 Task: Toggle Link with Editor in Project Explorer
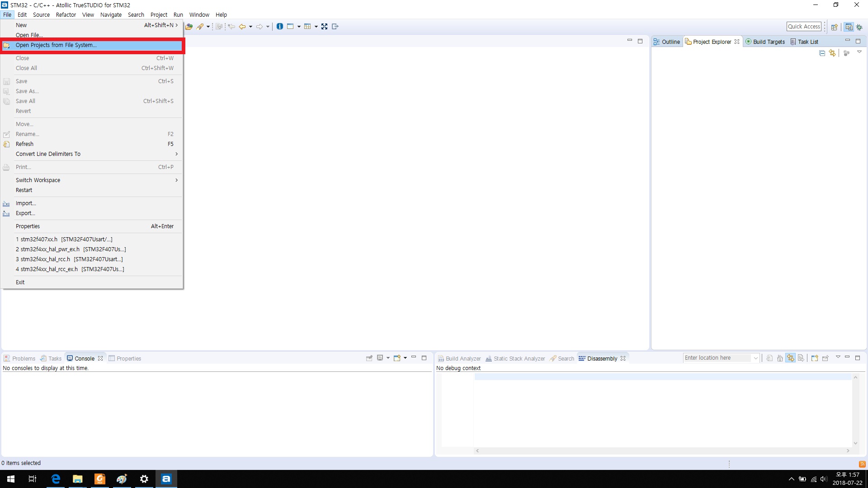(832, 53)
